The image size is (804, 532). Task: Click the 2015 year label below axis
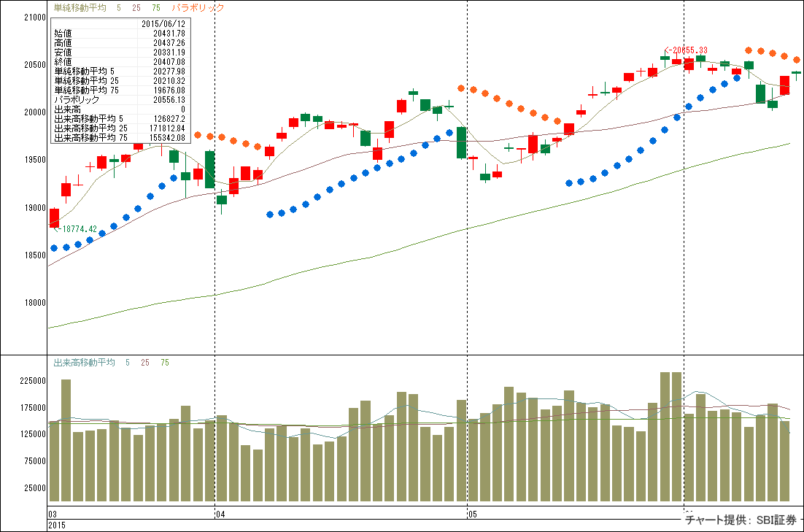pos(57,525)
